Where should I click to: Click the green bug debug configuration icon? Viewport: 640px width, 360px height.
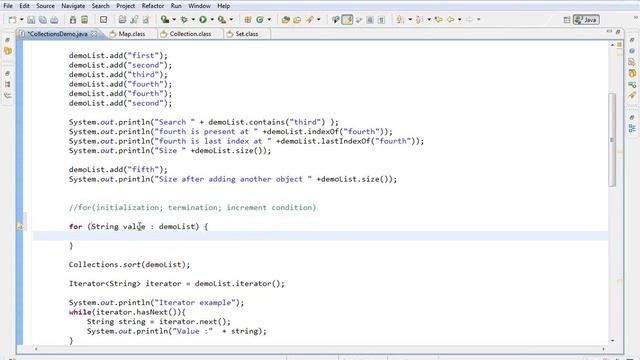click(x=184, y=20)
